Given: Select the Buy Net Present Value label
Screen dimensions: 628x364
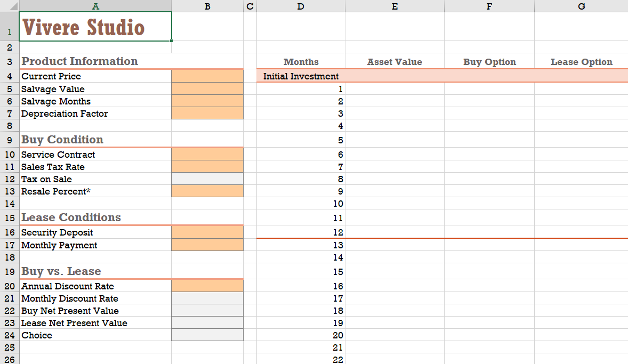Looking at the screenshot, I should 70,311.
